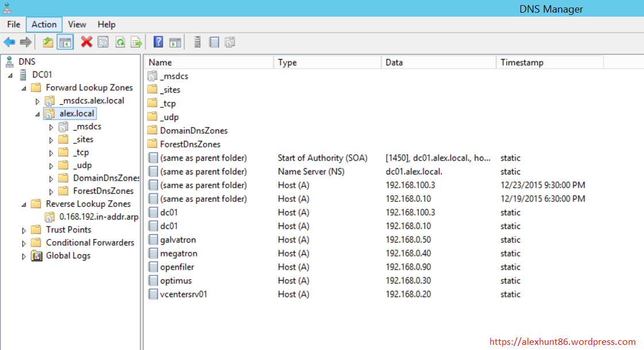Select the megatron Host (A) record
644x350 pixels.
177,253
